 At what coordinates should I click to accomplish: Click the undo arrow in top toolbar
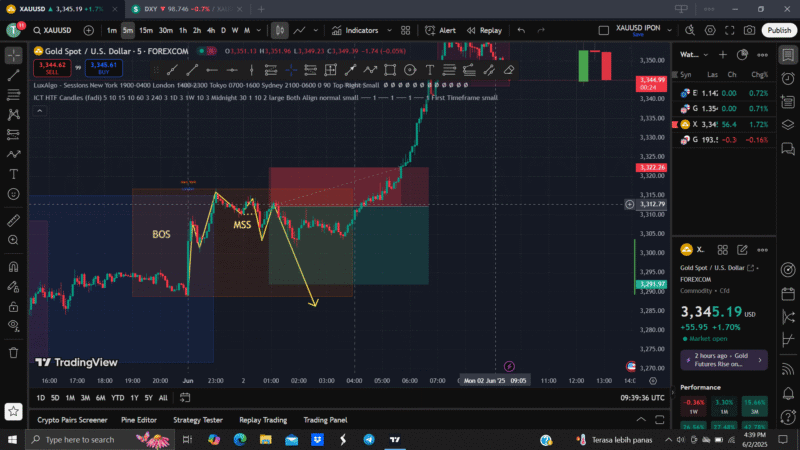click(522, 30)
